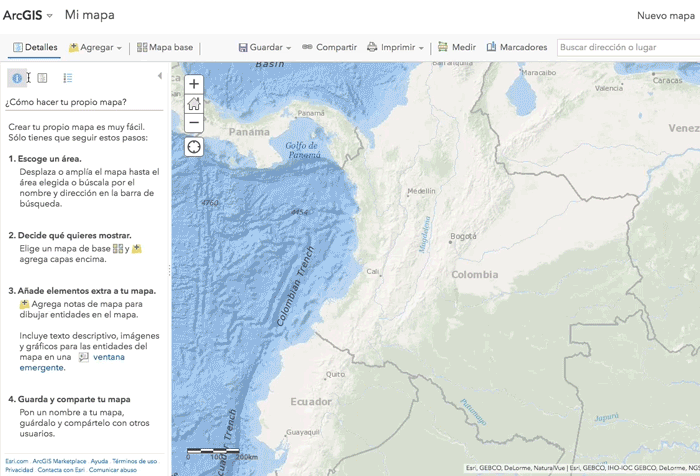Show the legend panel icon

pos(68,77)
